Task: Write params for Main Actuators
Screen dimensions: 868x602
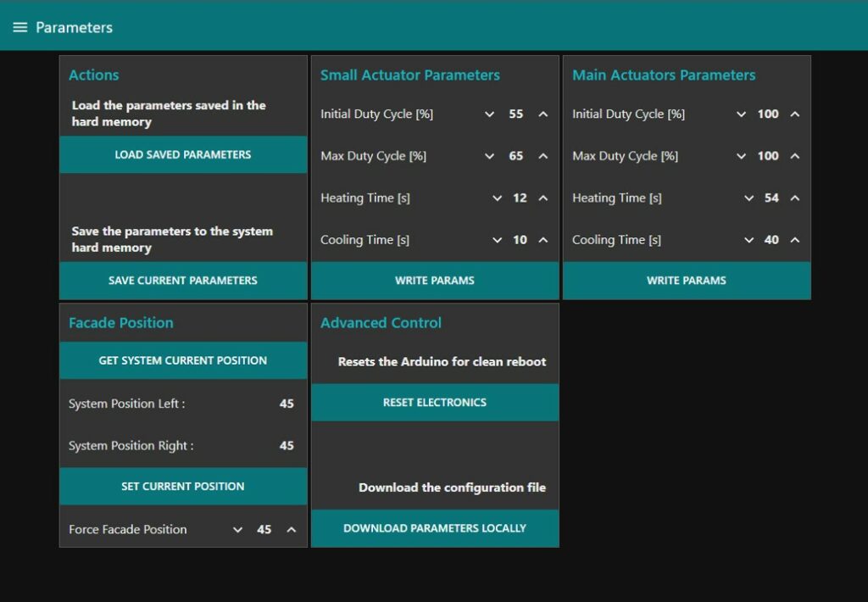Action: (687, 281)
